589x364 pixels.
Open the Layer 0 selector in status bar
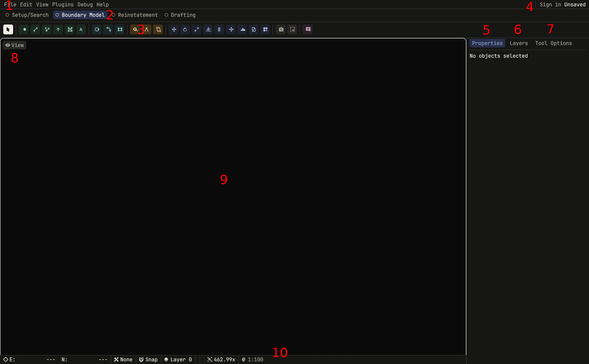click(178, 360)
